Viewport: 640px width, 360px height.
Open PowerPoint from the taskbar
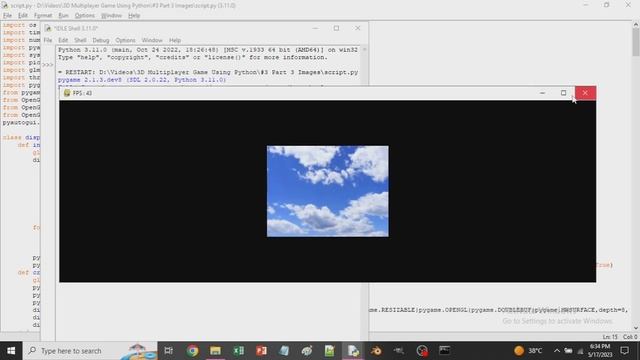click(262, 351)
